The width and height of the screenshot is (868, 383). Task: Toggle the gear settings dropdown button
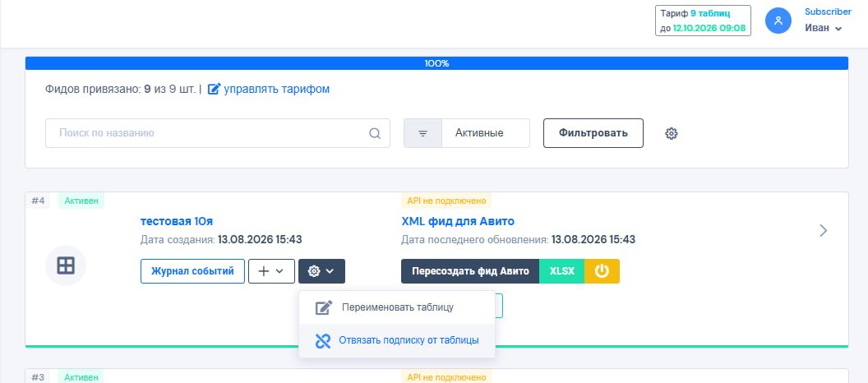pyautogui.click(x=321, y=271)
